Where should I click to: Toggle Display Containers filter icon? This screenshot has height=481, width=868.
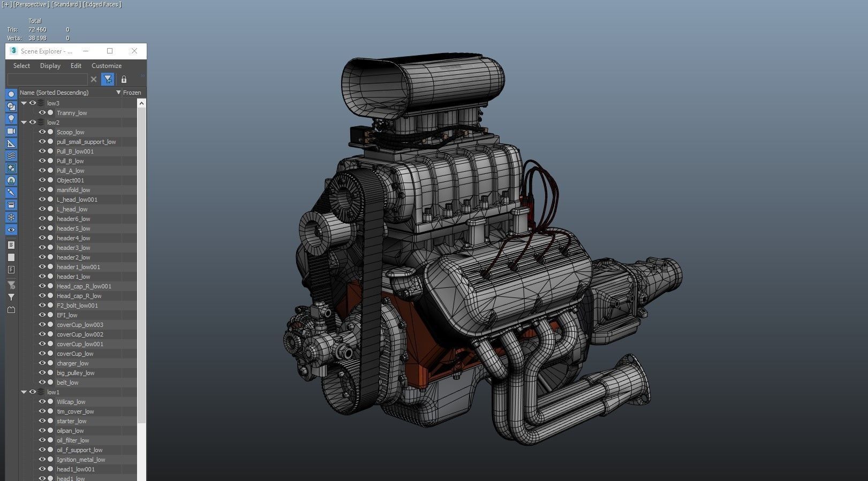click(x=11, y=205)
